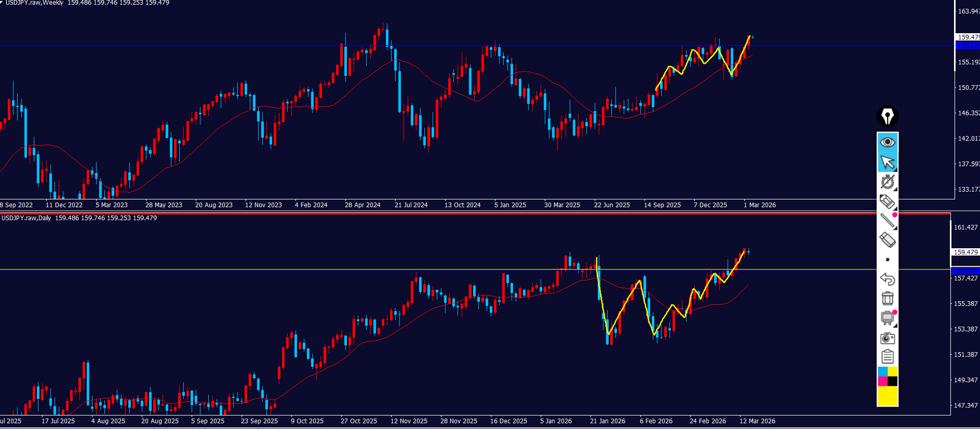Image resolution: width=980 pixels, height=429 pixels.
Task: Open the whiteboard easel tool
Action: [x=887, y=318]
